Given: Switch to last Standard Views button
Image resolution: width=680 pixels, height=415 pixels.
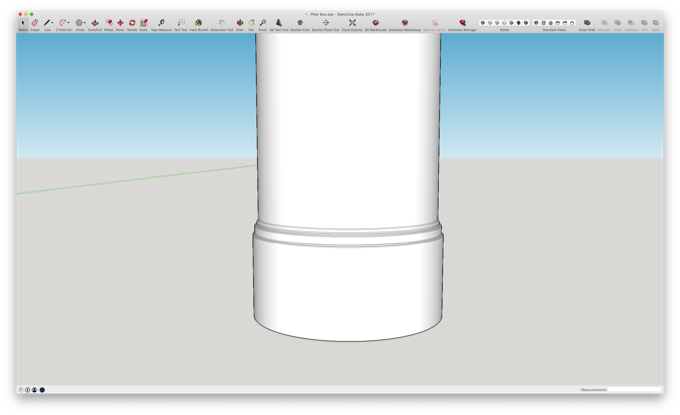Looking at the screenshot, I should point(572,23).
